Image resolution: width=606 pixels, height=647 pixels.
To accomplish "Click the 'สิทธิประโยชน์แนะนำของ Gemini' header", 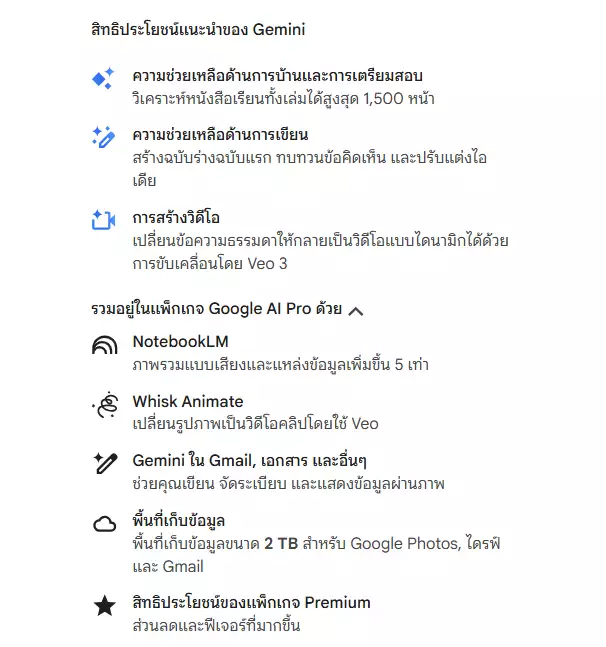I will coord(197,29).
